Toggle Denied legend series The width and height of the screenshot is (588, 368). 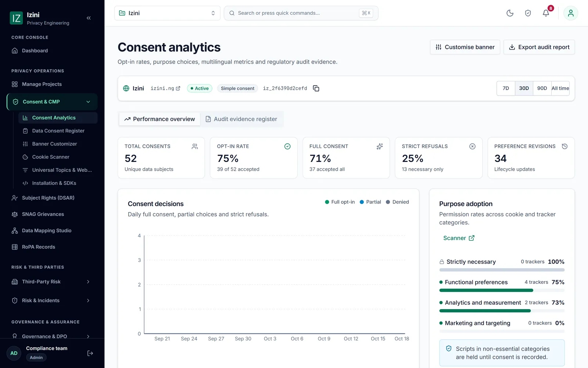tap(397, 202)
